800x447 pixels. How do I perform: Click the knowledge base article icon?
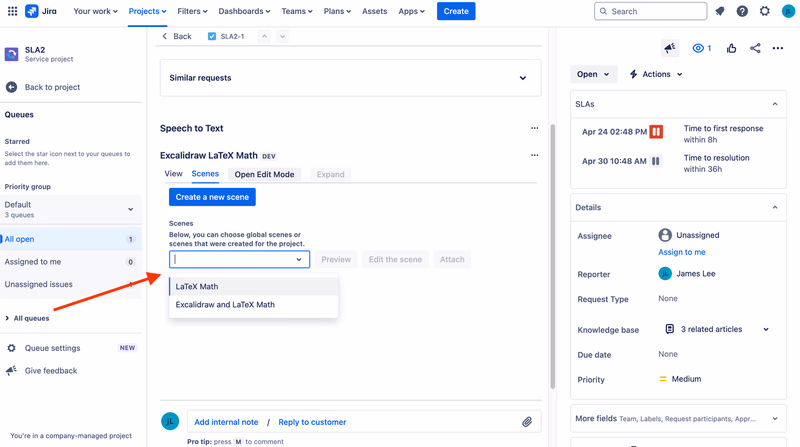coord(670,329)
